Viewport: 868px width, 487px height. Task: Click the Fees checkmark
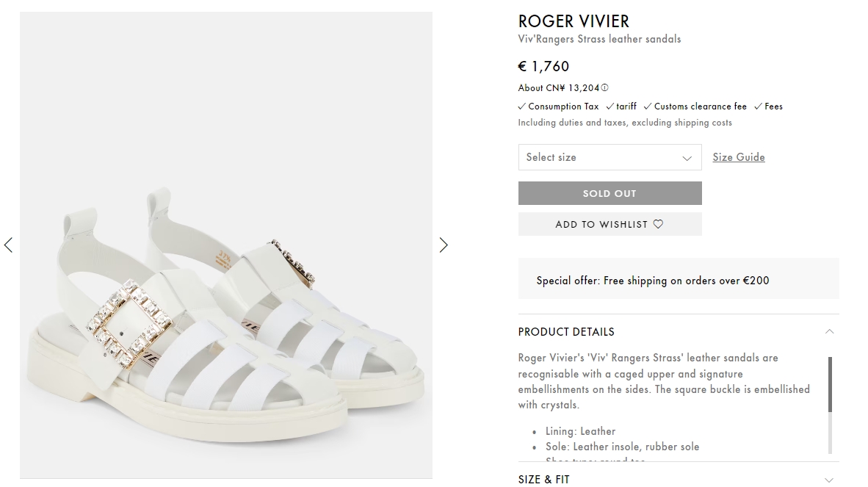pyautogui.click(x=758, y=107)
